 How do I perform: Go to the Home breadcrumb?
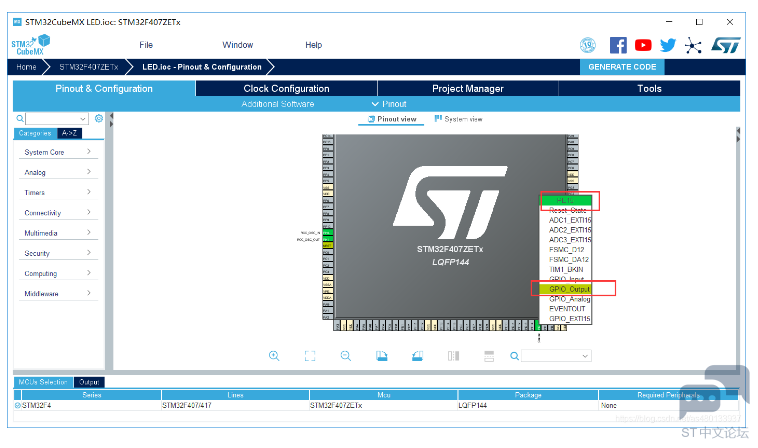point(26,67)
